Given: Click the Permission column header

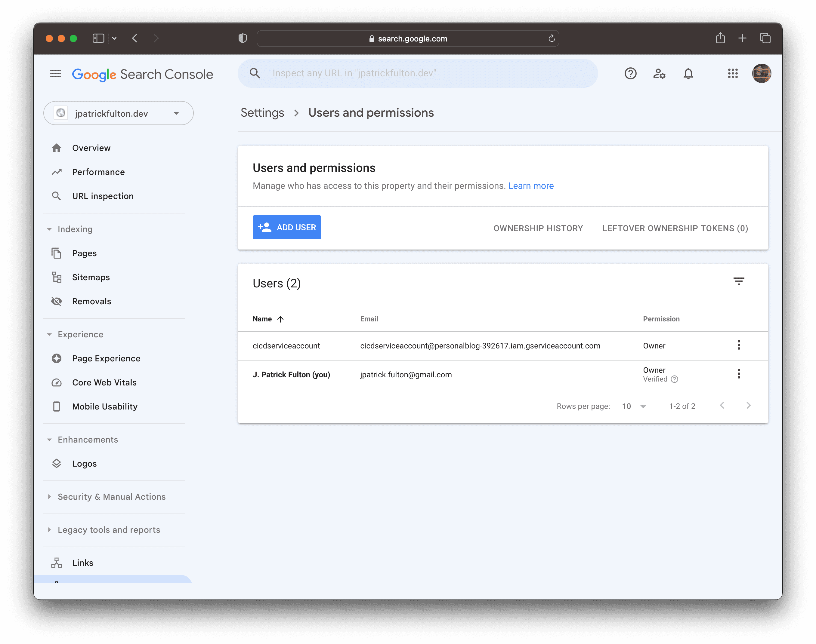Looking at the screenshot, I should [661, 319].
